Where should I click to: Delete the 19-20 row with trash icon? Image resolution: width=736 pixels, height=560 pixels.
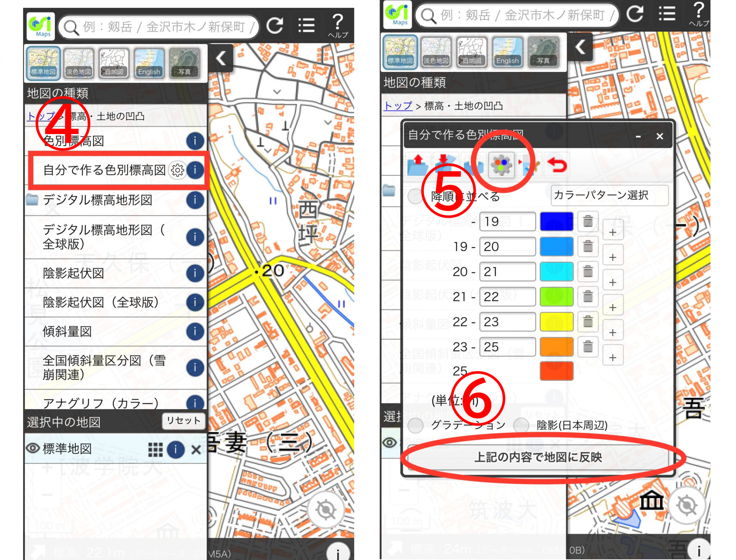tap(588, 246)
